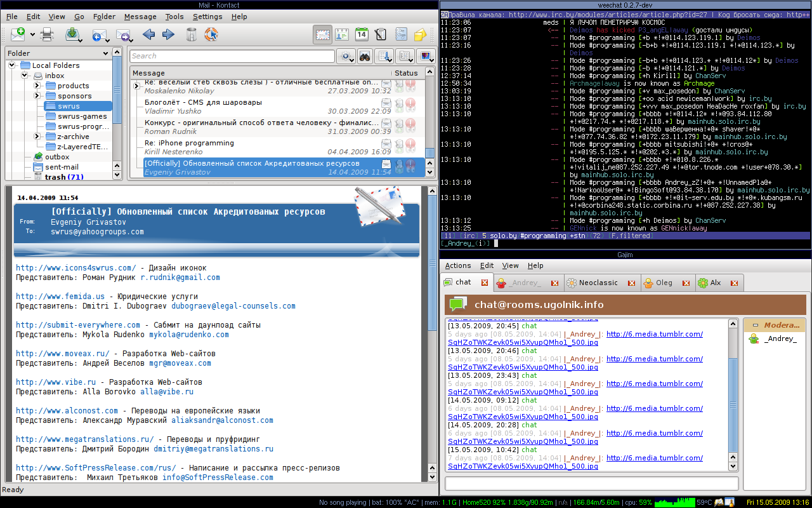Click the mgr@moveax.com email link
The image size is (812, 508).
pyautogui.click(x=180, y=363)
